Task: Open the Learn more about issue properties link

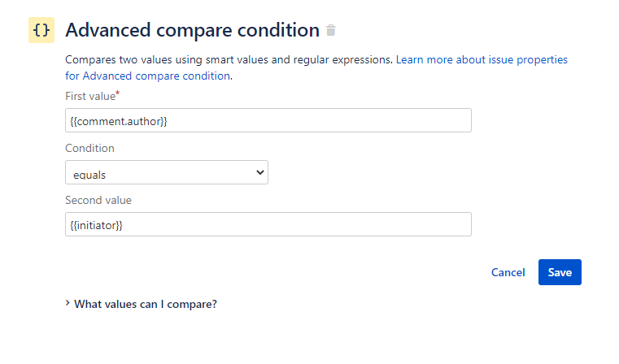Action: tap(482, 59)
